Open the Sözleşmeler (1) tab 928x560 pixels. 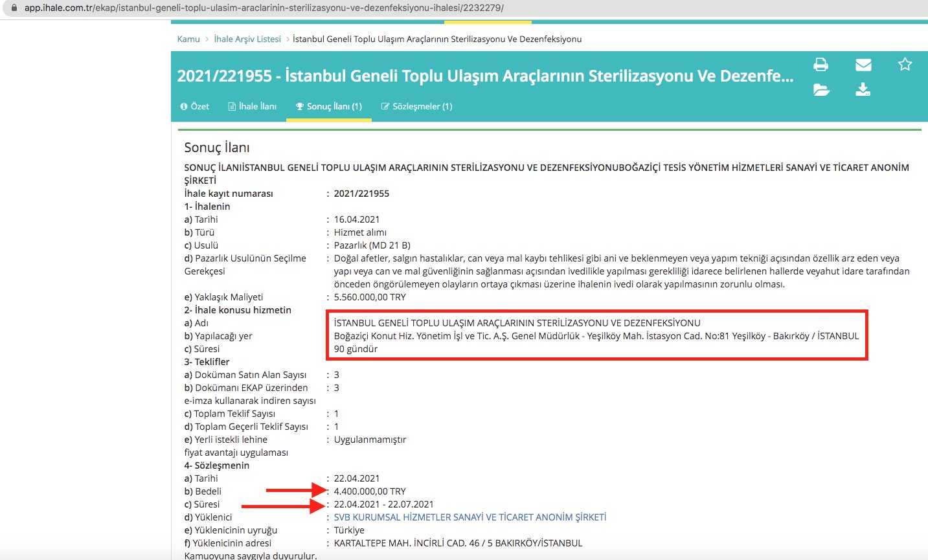pos(417,106)
